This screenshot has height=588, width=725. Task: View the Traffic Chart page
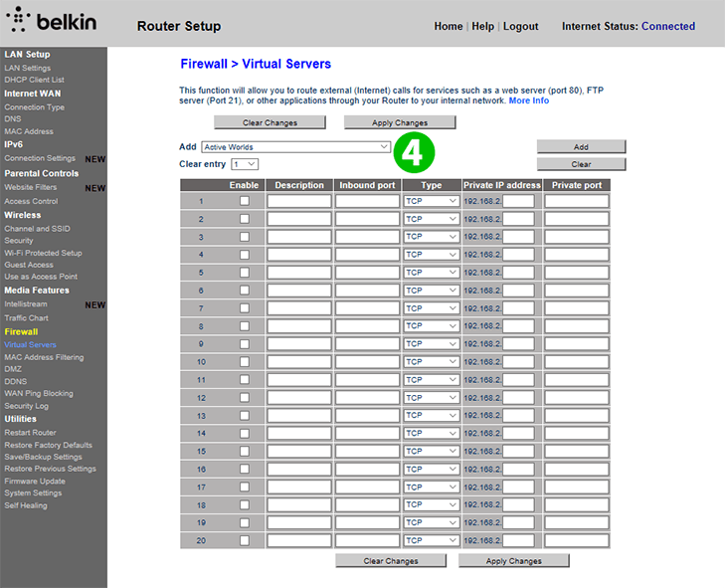26,318
